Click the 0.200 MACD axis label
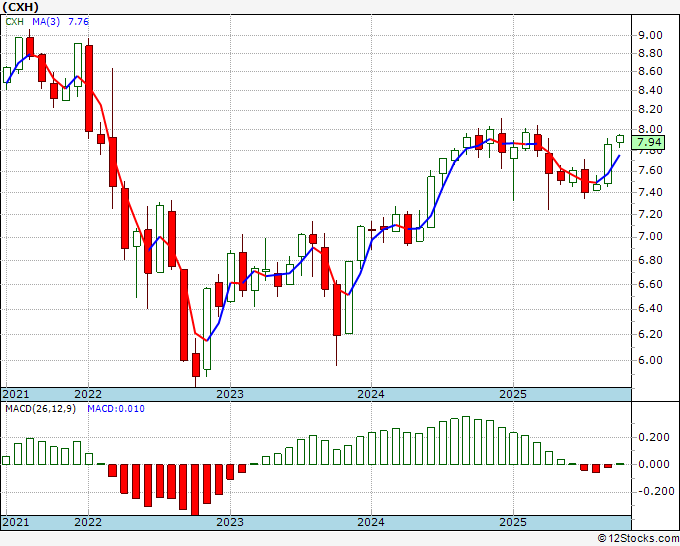 pyautogui.click(x=654, y=437)
